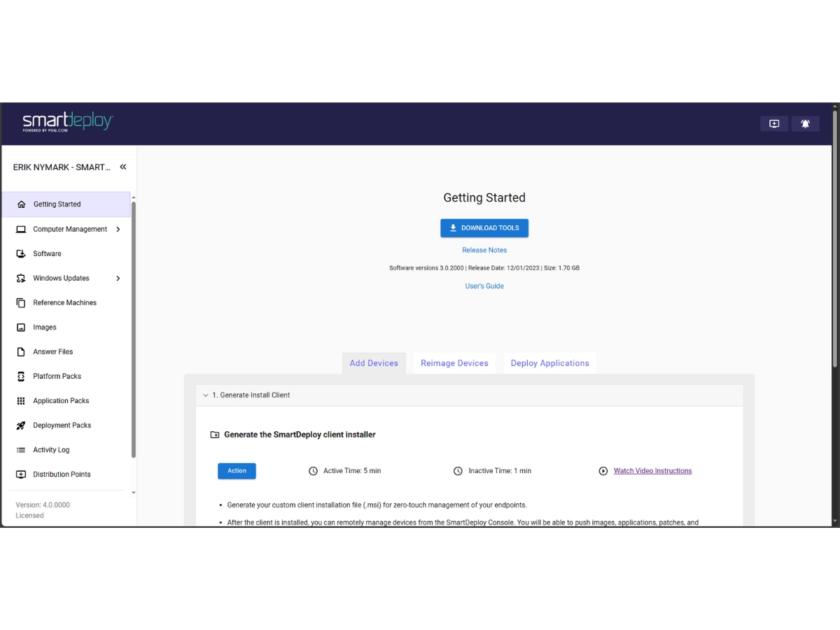Click the Computer Management laptop icon
This screenshot has height=630, width=840.
pyautogui.click(x=21, y=229)
